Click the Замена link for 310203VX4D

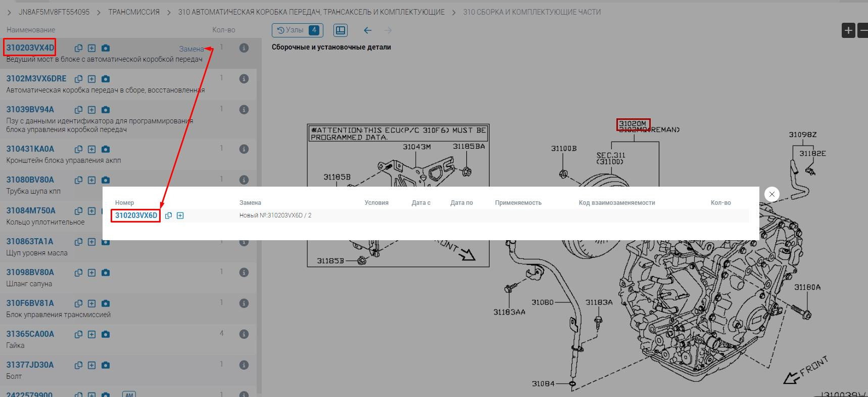191,49
